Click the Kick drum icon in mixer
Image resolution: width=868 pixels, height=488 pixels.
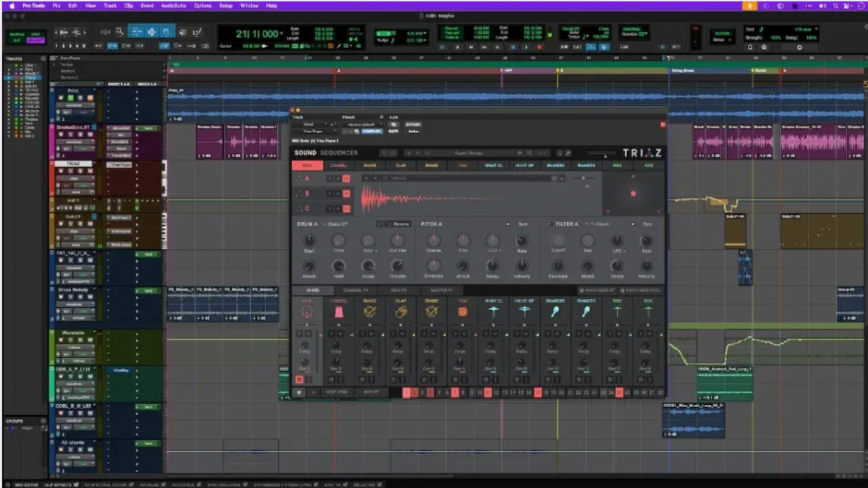tap(307, 312)
